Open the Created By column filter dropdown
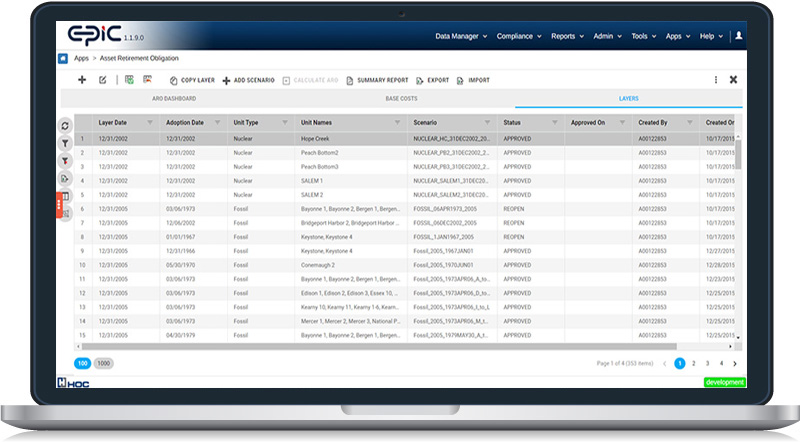Screen dimensions: 800x442 [x=689, y=122]
